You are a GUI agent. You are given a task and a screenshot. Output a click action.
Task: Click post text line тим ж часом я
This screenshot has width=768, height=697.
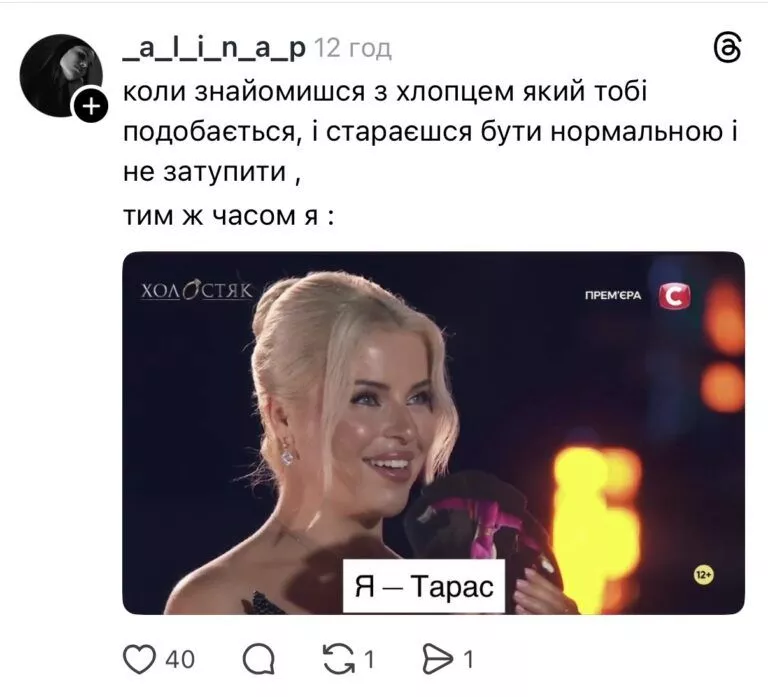[x=229, y=216]
